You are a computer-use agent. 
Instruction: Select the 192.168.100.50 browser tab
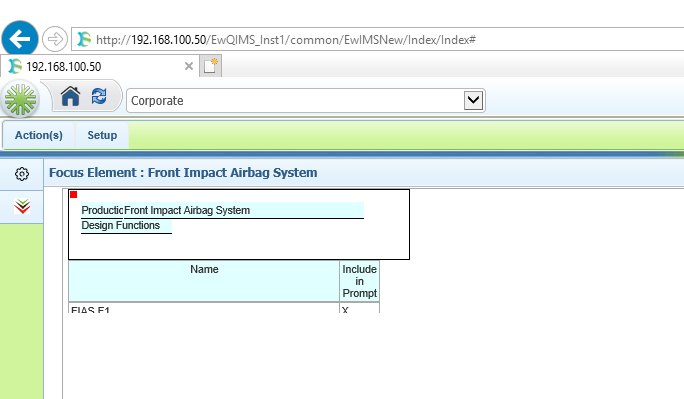[99, 66]
